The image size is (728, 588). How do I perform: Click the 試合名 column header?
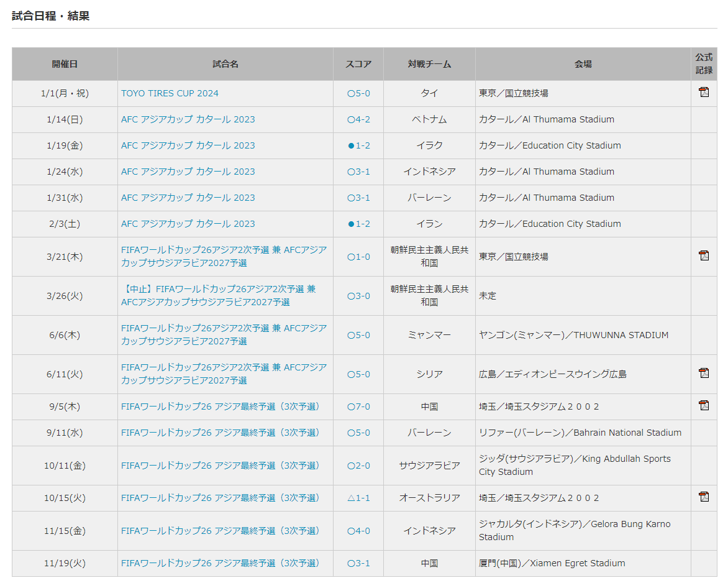pos(225,64)
